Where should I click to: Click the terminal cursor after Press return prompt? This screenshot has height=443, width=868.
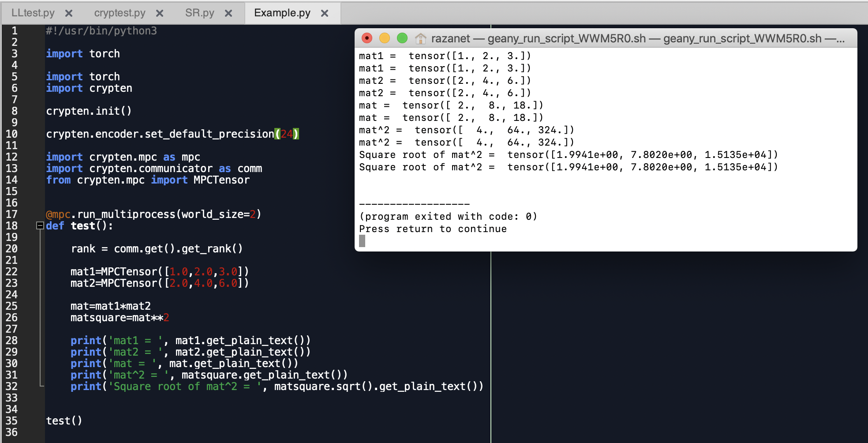click(362, 241)
